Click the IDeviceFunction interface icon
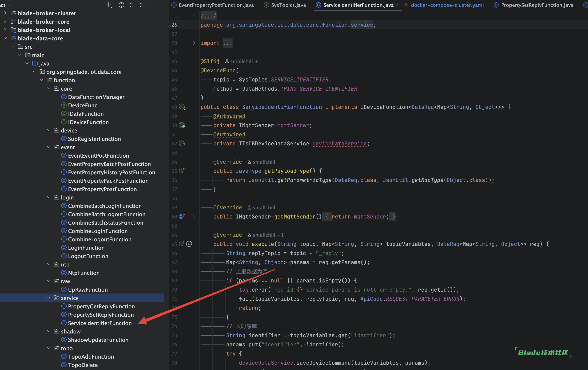 click(x=64, y=122)
